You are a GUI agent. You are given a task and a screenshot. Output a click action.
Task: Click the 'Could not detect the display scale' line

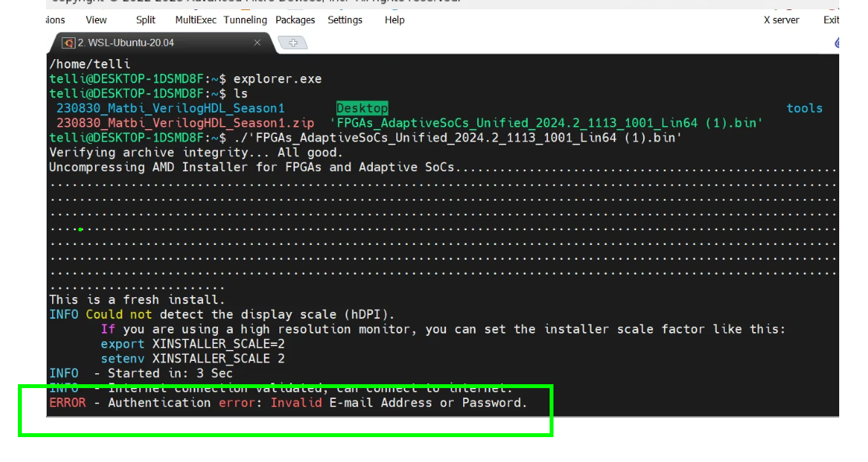coord(222,314)
